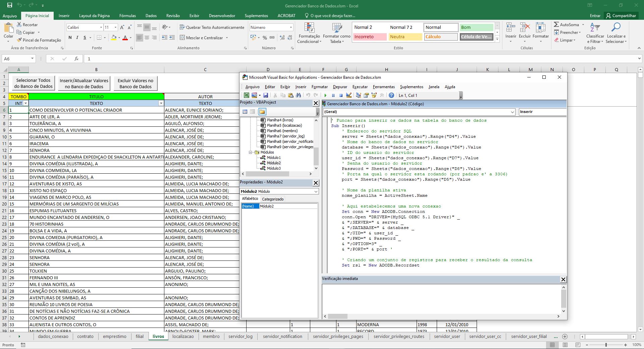Viewport: 644px width, 349px height.
Task: Click the blue Stop (Reset) square icon in VBA
Action: pyautogui.click(x=341, y=96)
